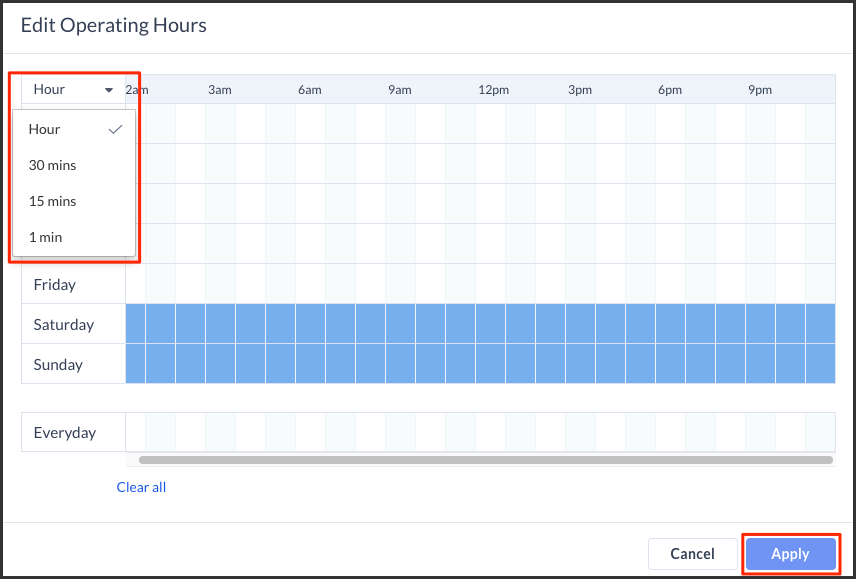
Task: Select the Everyday row label
Action: [x=65, y=433]
